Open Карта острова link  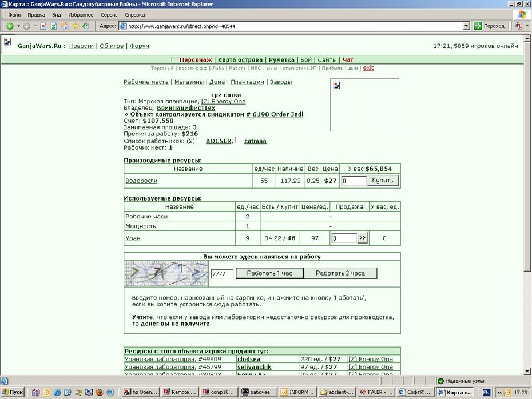pos(240,60)
